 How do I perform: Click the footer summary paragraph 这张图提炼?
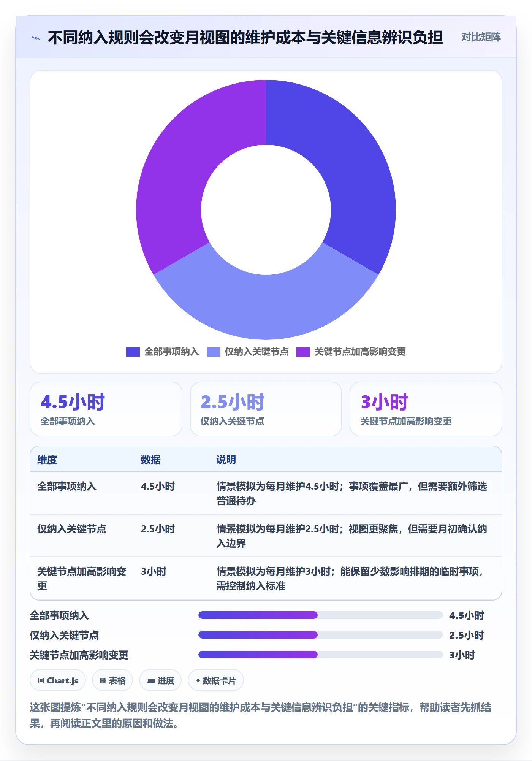(261, 715)
